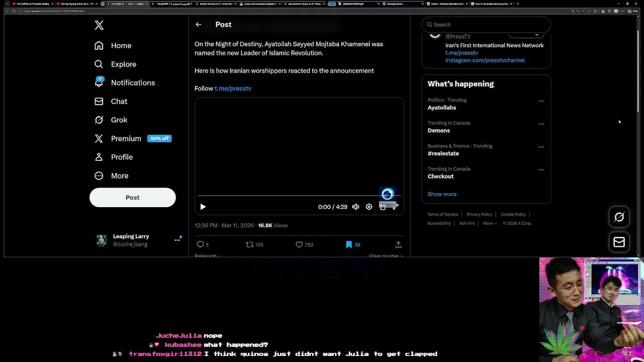Open a new browser tab

coord(518,4)
